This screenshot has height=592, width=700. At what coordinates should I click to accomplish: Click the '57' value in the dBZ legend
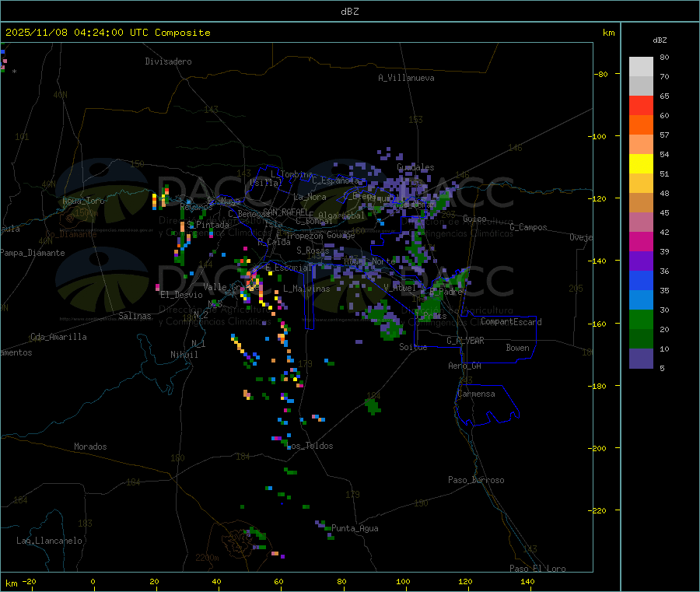(664, 135)
